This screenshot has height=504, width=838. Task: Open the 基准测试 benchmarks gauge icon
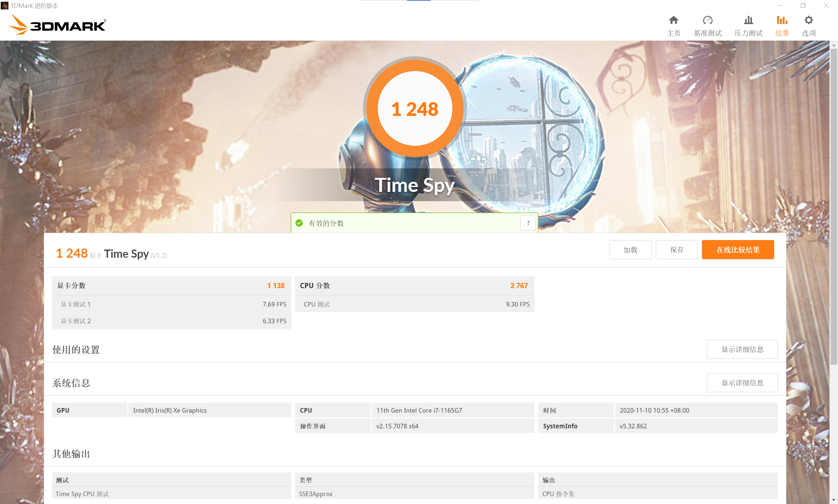pyautogui.click(x=707, y=20)
